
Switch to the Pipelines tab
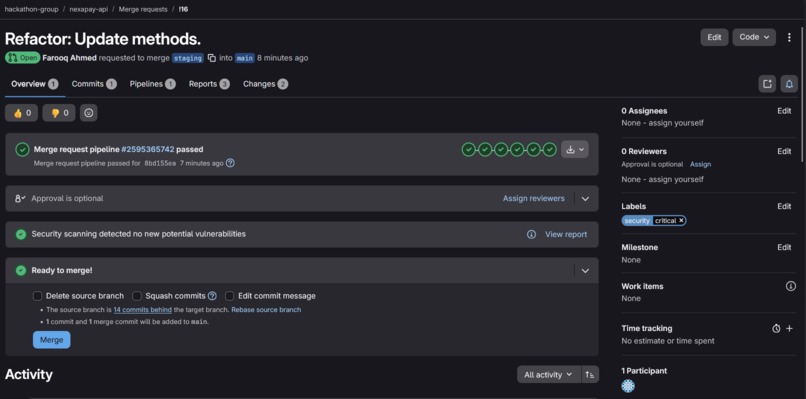(153, 84)
